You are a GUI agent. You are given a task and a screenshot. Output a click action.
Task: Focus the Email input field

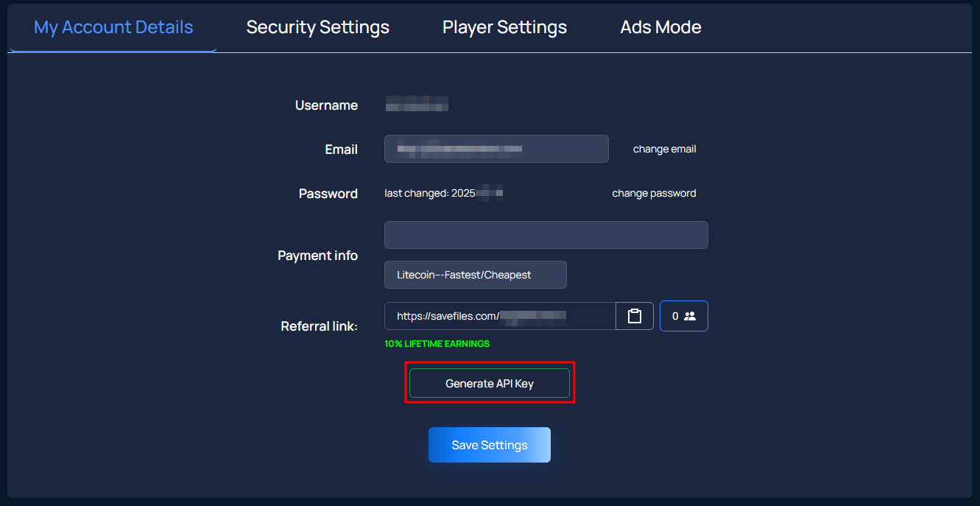pos(496,149)
